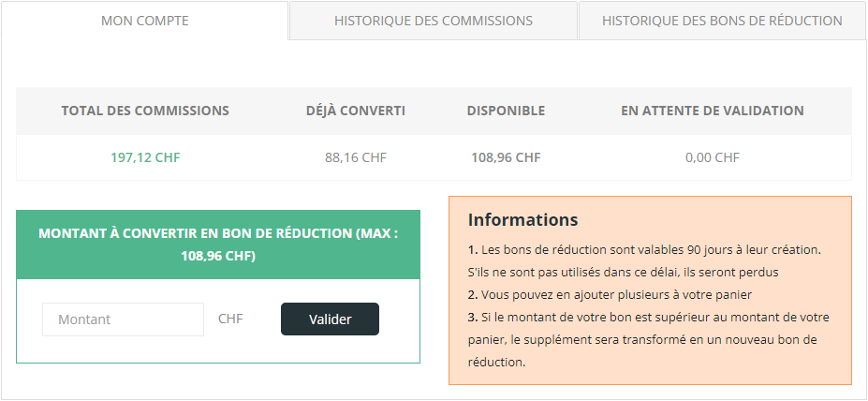Select the Informations heading
868x401 pixels.
click(x=523, y=220)
